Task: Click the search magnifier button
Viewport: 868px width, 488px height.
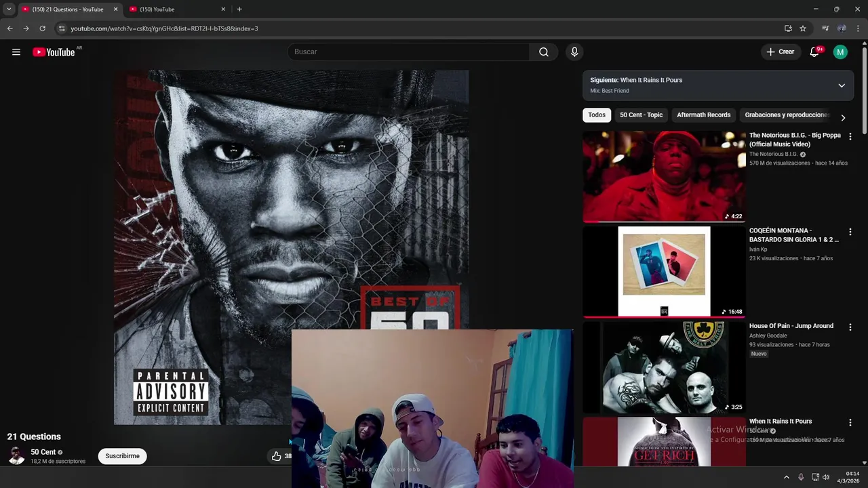Action: pyautogui.click(x=544, y=52)
